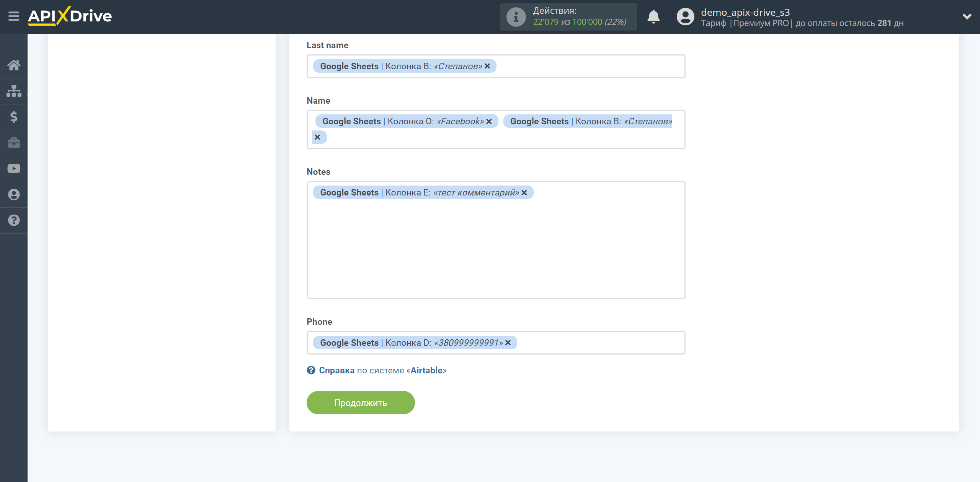Click inside the Phone field

click(496, 343)
